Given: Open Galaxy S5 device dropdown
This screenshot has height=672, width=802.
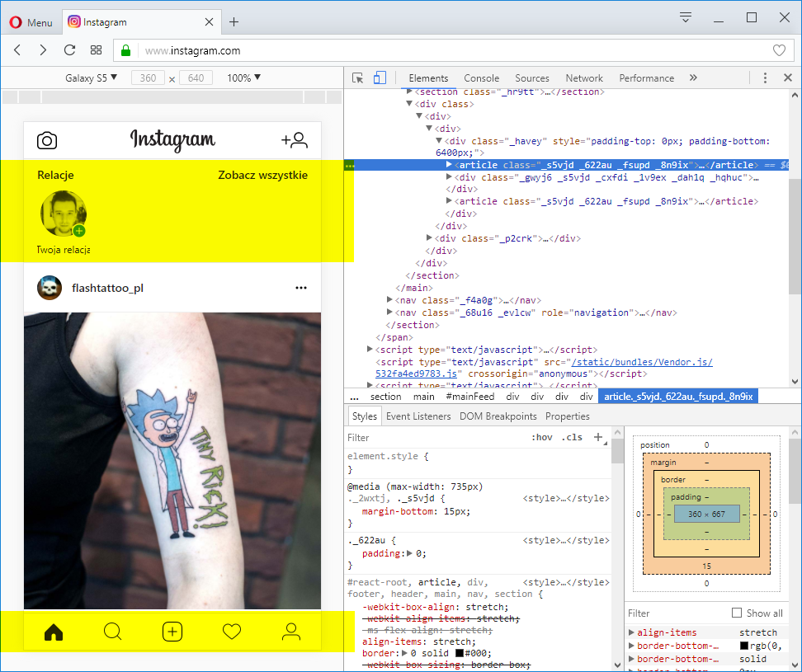Looking at the screenshot, I should (91, 78).
